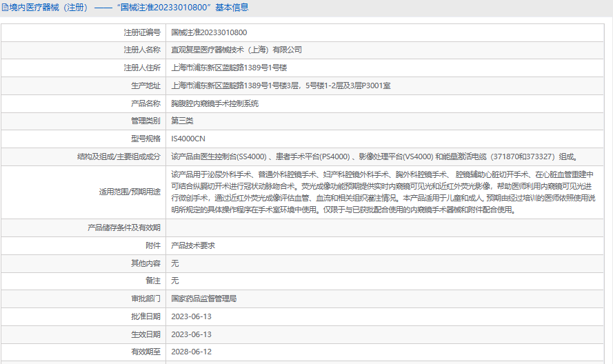Image resolution: width=613 pixels, height=364 pixels.
Task: Click the 备注 label cell
Action: click(83, 281)
